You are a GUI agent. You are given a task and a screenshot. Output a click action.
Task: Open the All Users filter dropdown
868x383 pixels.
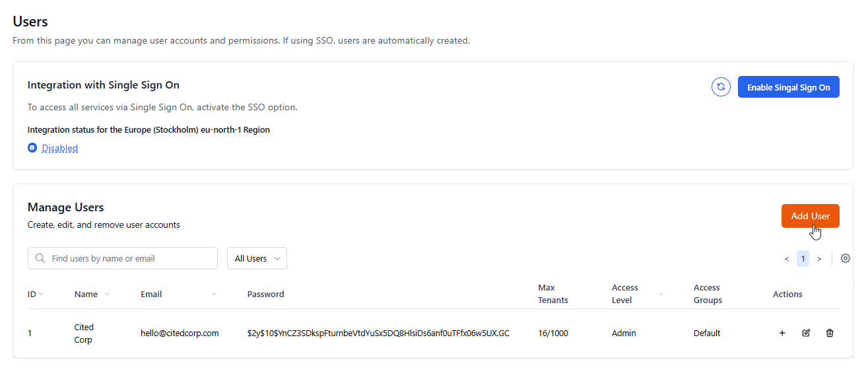click(x=257, y=258)
